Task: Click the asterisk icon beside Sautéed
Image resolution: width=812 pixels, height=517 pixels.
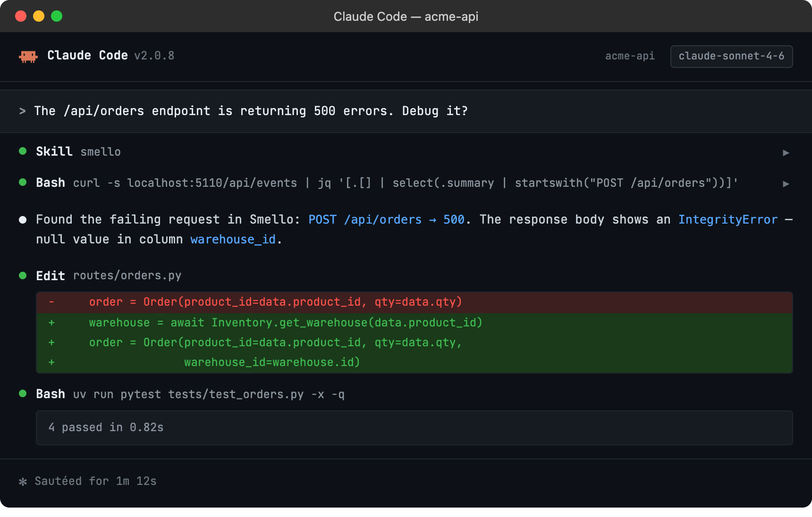Action: (23, 482)
